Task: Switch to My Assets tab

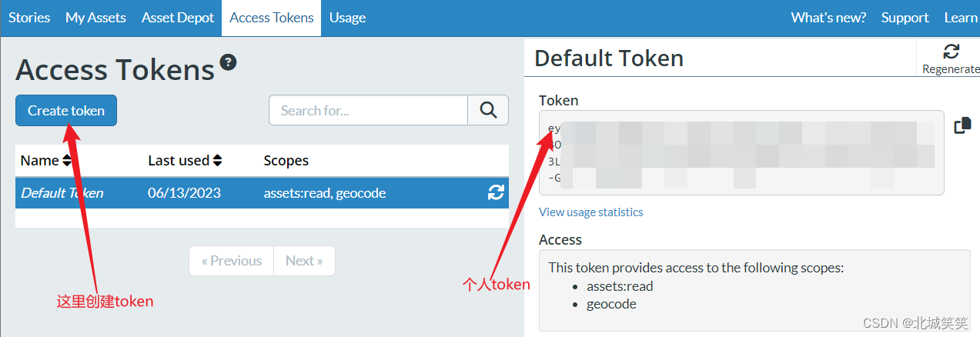Action: (x=95, y=18)
